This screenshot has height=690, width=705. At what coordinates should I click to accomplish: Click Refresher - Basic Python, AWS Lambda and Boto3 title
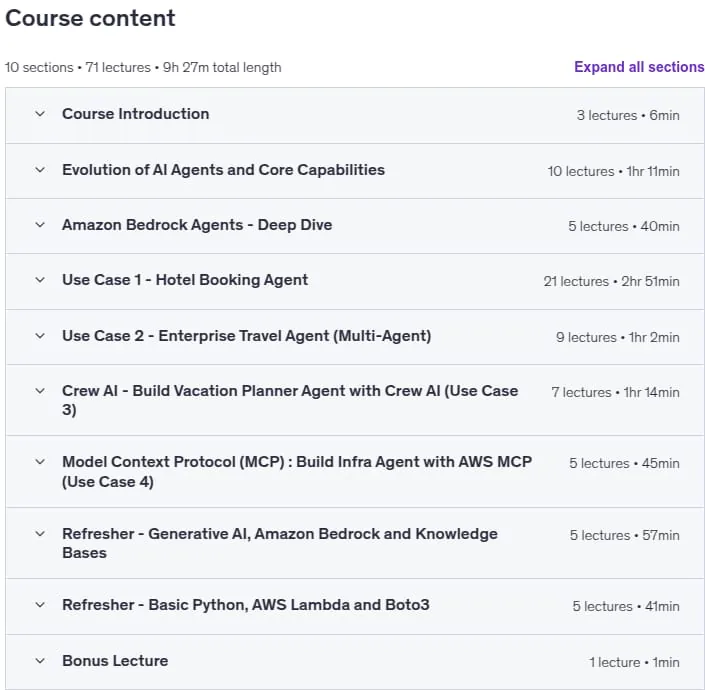coord(245,605)
